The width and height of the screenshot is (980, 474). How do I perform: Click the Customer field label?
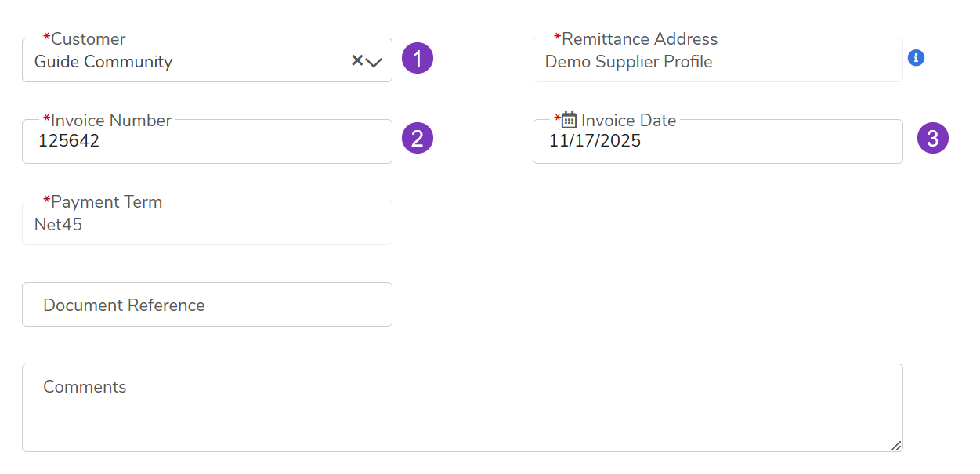(88, 39)
